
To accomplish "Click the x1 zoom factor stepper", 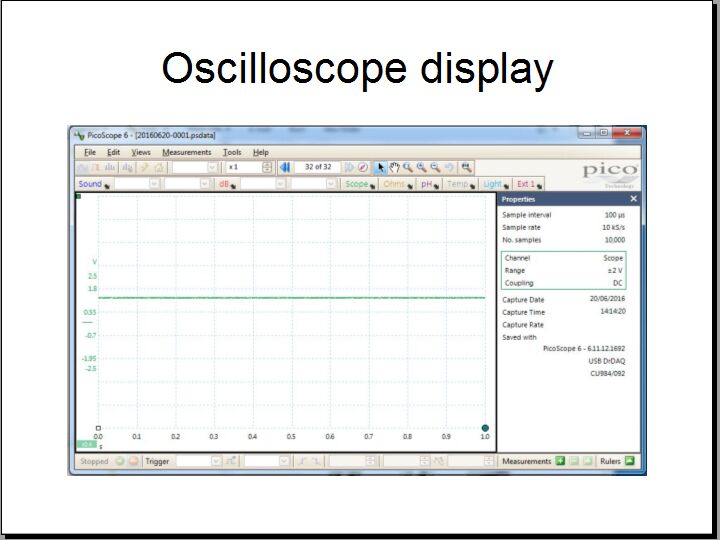I will 267,168.
